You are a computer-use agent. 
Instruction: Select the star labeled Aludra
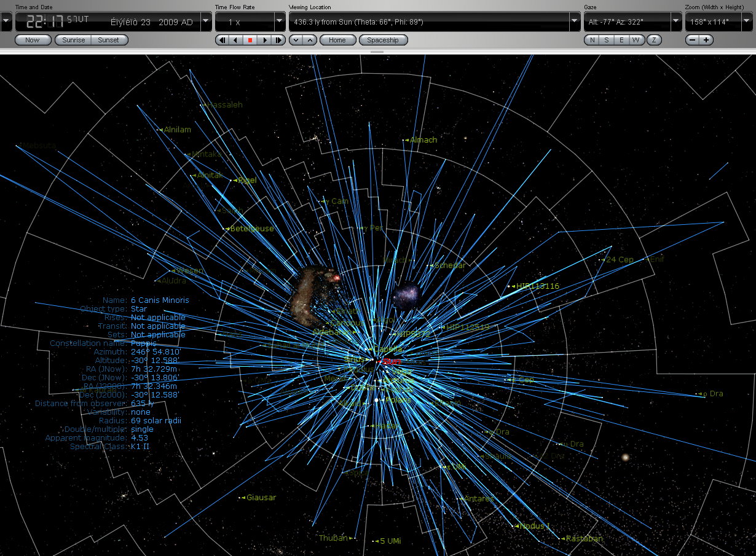pos(174,281)
